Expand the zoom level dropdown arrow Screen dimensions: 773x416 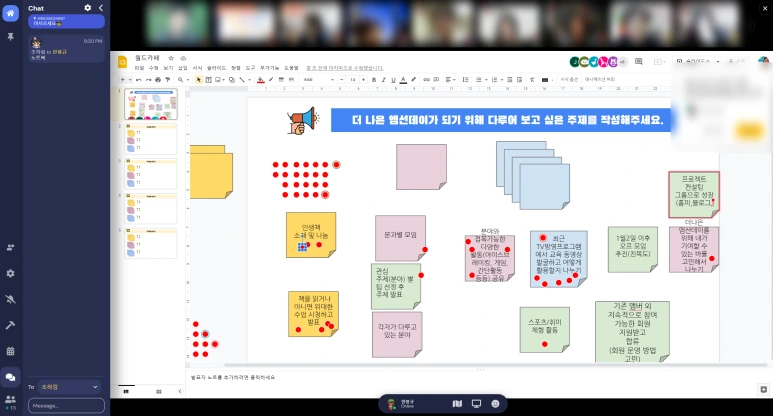pos(187,79)
